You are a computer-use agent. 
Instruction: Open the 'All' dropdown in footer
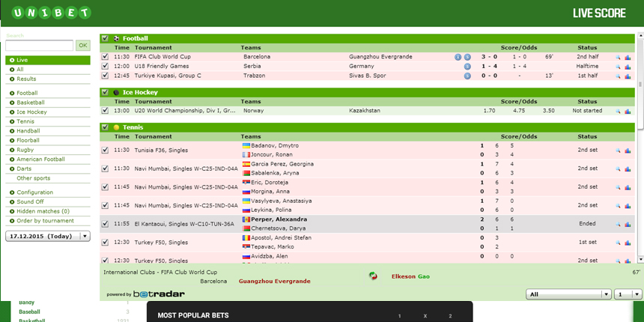pos(568,294)
